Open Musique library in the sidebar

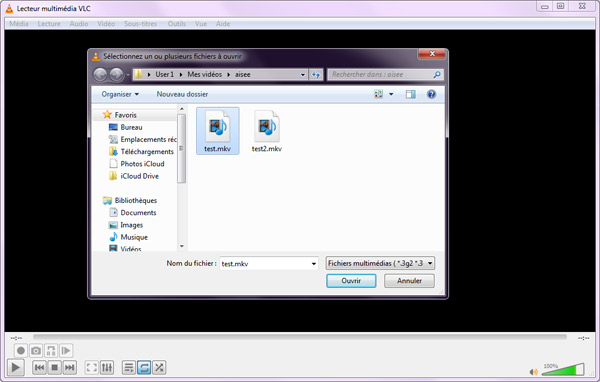129,237
